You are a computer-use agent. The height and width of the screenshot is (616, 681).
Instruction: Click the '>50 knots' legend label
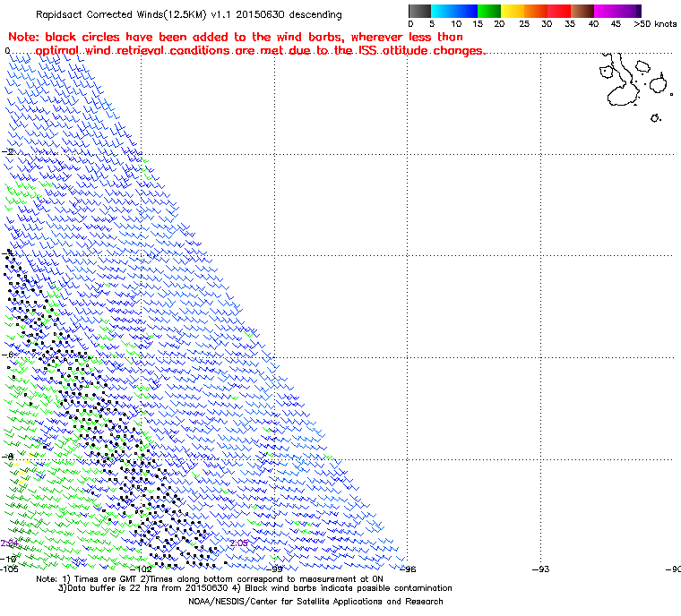[x=655, y=24]
